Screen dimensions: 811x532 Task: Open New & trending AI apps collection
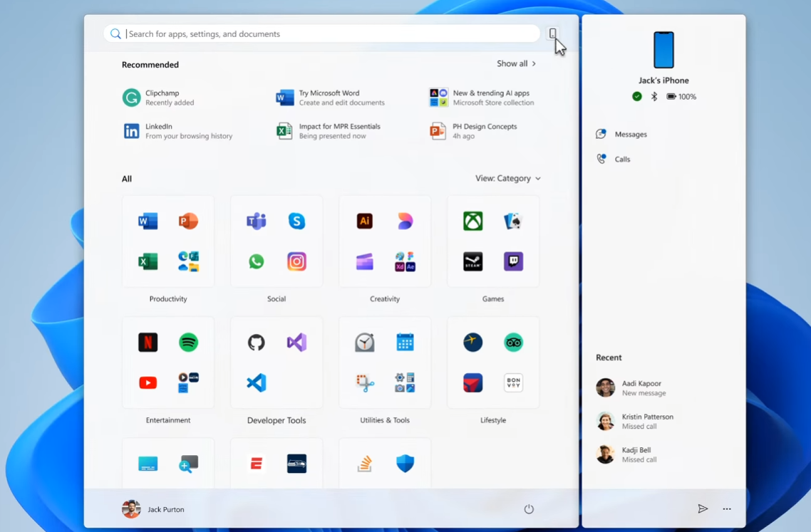(x=482, y=98)
